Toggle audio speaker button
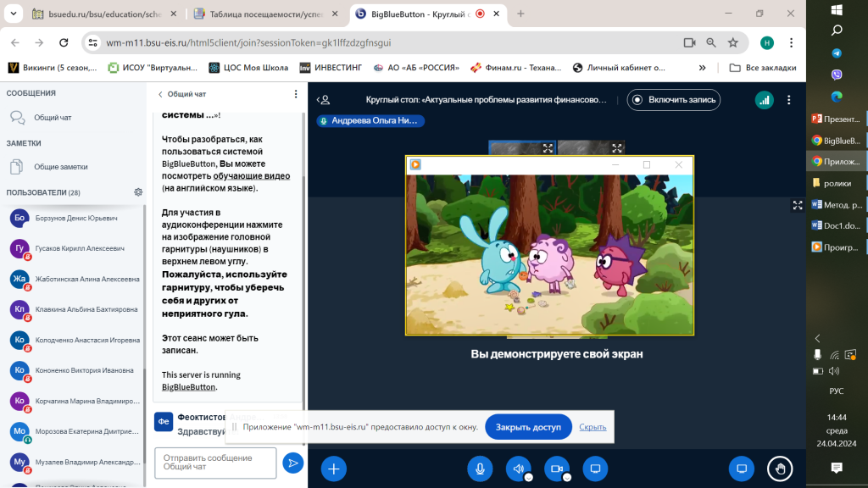The height and width of the screenshot is (488, 868). [x=518, y=469]
